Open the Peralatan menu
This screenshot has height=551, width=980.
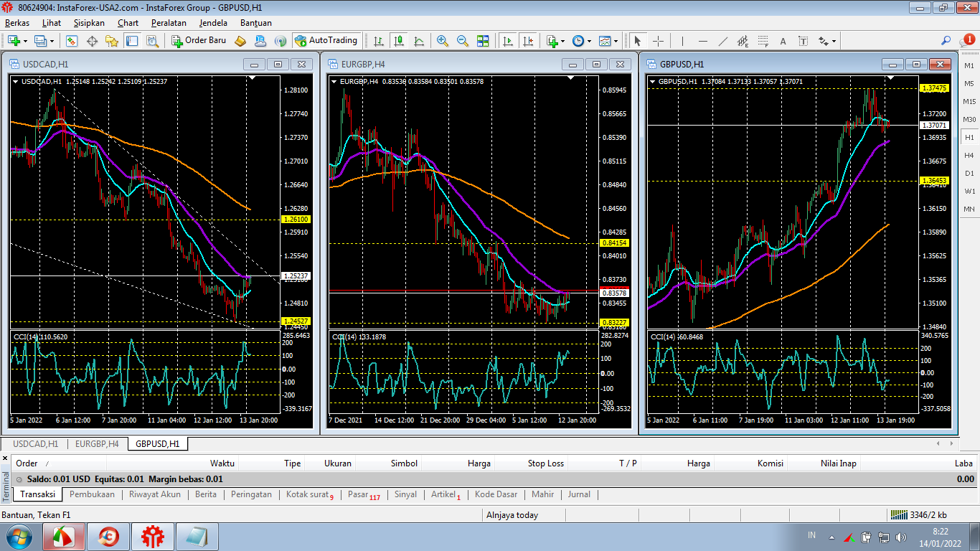tap(169, 23)
